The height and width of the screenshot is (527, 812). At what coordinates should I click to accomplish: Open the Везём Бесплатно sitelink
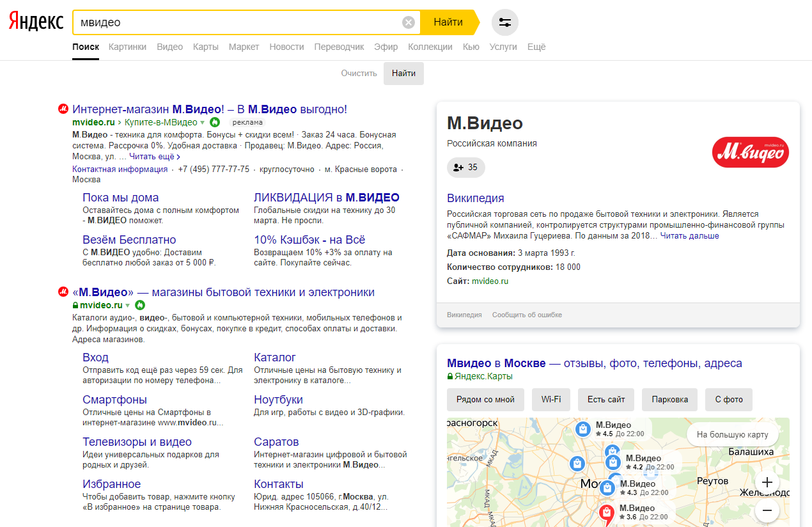pos(129,240)
